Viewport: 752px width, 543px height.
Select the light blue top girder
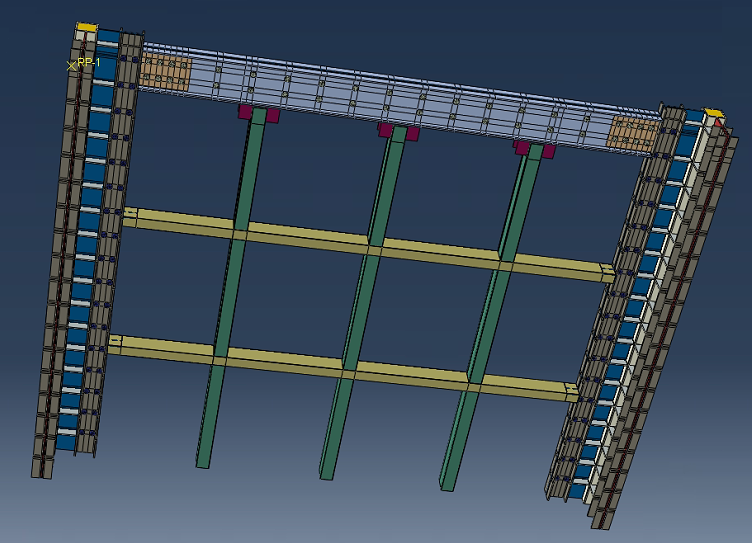click(400, 100)
